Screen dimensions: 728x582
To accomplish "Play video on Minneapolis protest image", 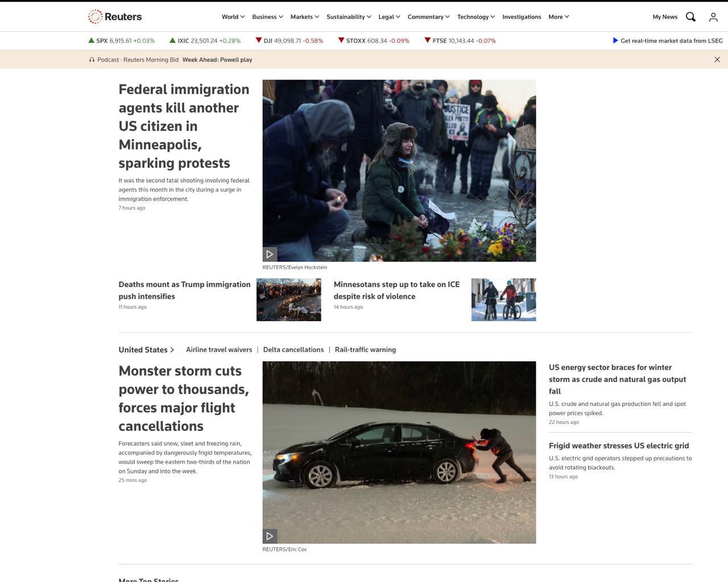I will 270,254.
